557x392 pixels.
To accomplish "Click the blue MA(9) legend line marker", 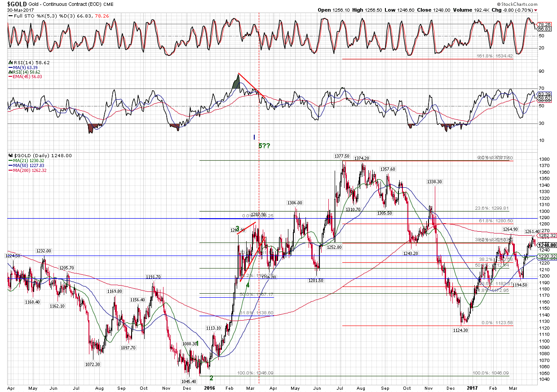I will tap(11, 67).
